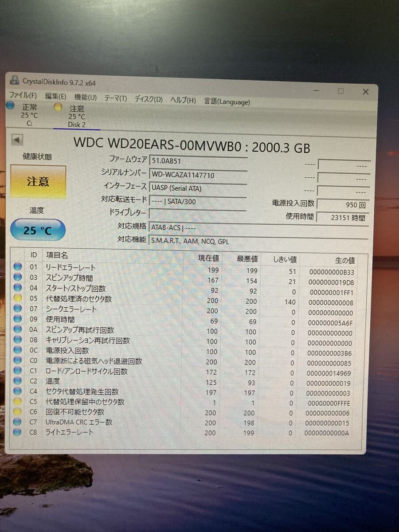Screen dimensions: 399x532
Task: Open the 編集(E) menu
Action: point(55,96)
